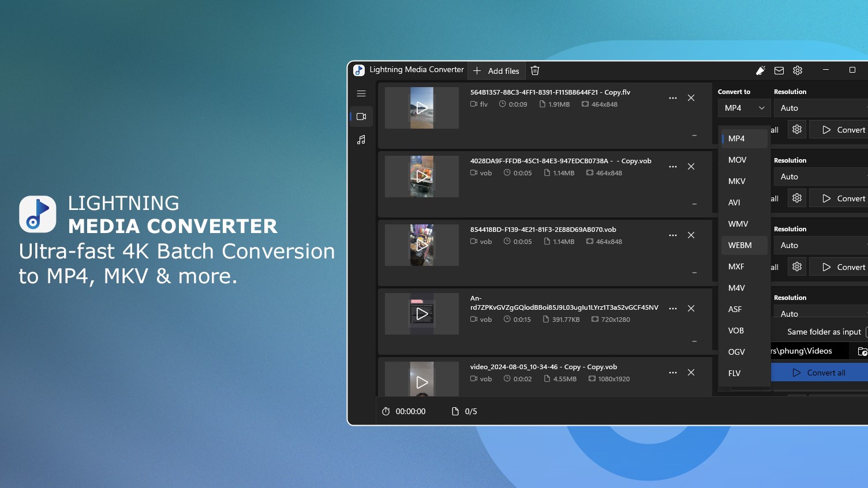Viewport: 868px width, 488px height.
Task: Open output settings gear for 4028DA9F row
Action: [x=797, y=198]
